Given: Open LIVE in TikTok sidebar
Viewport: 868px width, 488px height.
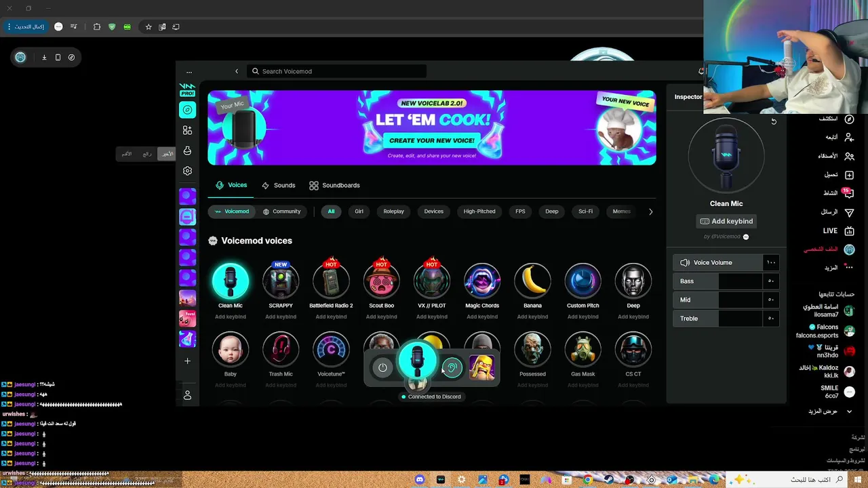Looking at the screenshot, I should (838, 230).
